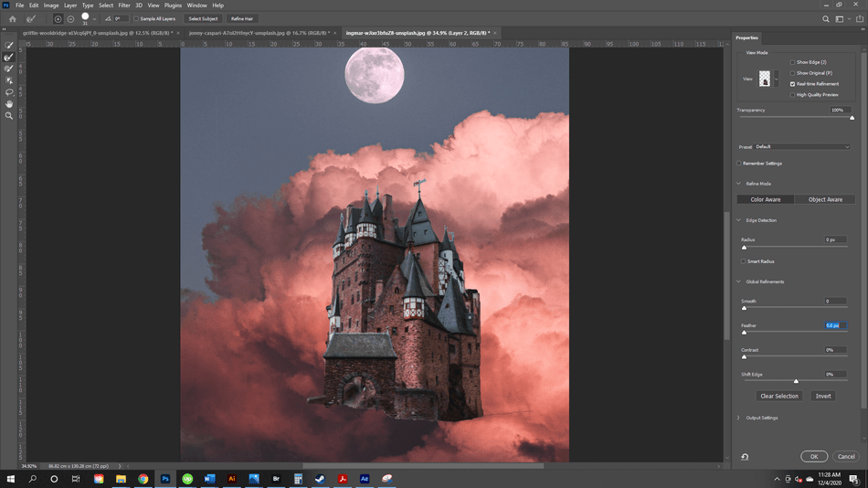Enable the Smart Radius checkbox
The image size is (868, 488).
[744, 261]
